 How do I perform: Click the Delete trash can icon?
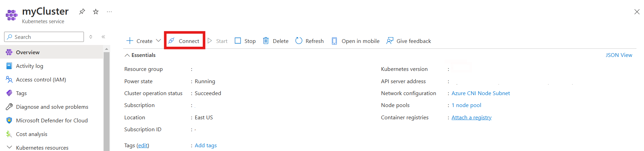pos(266,41)
